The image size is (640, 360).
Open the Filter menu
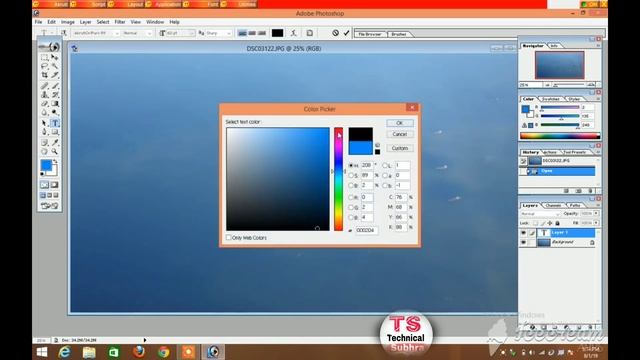pyautogui.click(x=120, y=22)
